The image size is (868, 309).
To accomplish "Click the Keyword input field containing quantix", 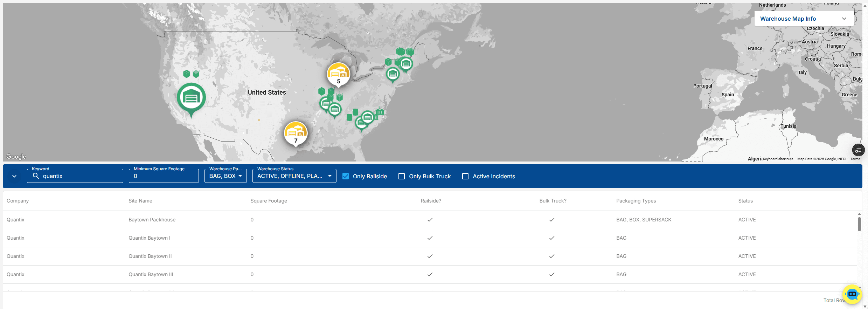I will point(75,176).
